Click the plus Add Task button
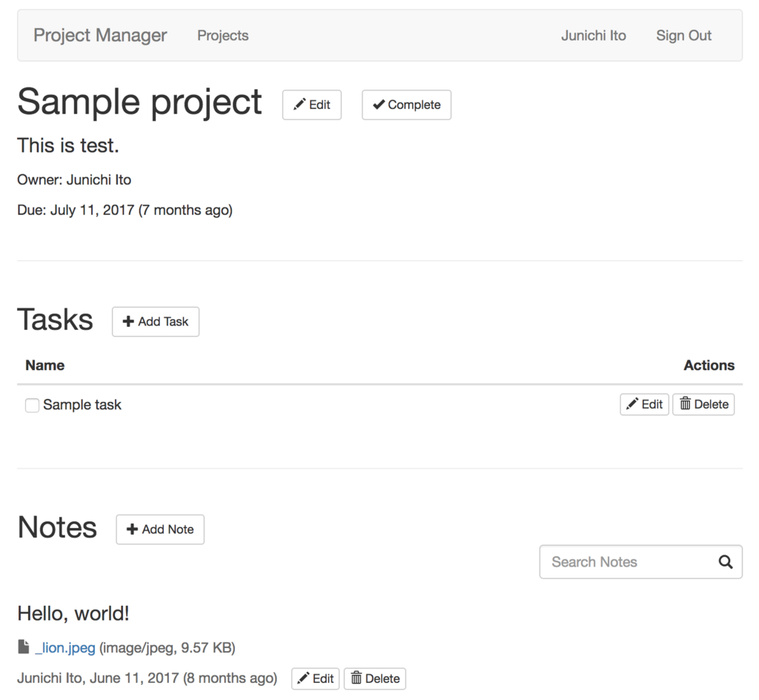Screen dimensions: 759x700 156,322
